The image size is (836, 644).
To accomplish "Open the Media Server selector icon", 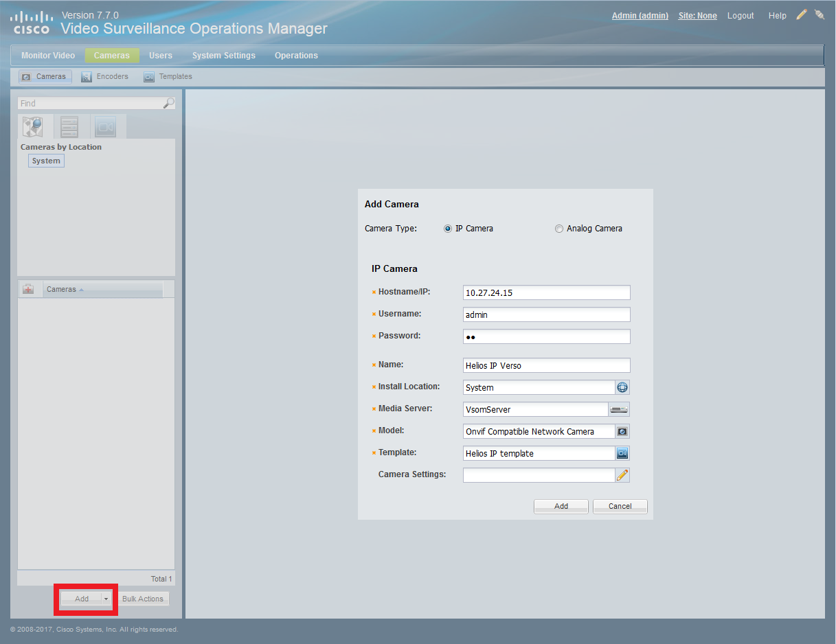I will (x=619, y=409).
